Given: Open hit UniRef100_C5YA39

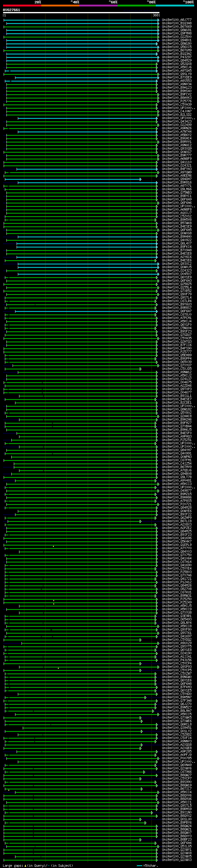Looking at the screenshot, I should coord(176,105).
